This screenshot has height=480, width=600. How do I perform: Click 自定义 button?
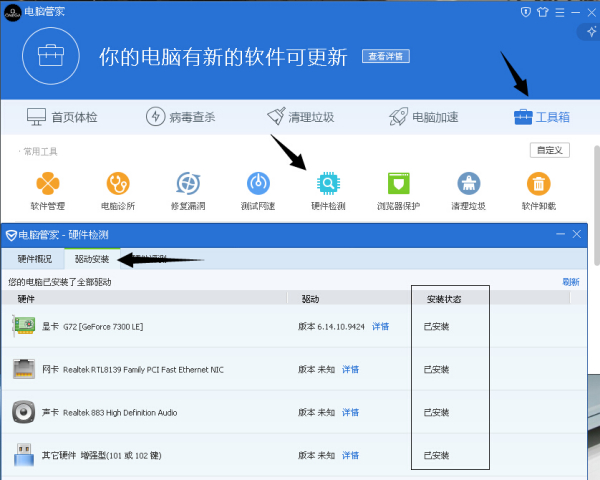click(550, 150)
